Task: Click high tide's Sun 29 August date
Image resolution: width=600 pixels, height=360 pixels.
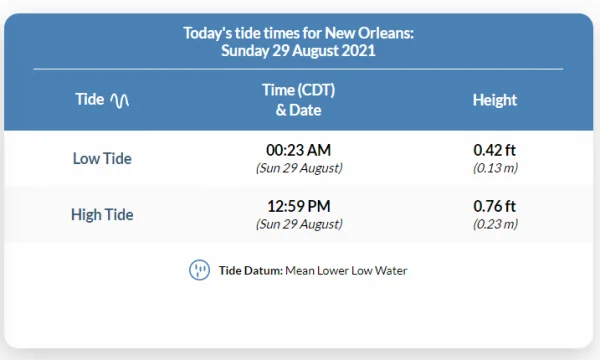Action: (299, 224)
